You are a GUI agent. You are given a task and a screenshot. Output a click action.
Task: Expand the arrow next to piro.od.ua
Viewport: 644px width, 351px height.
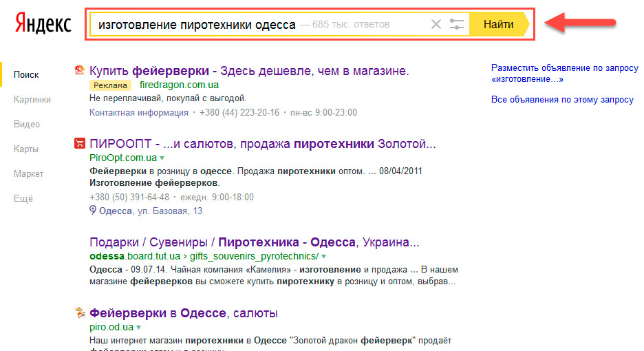(139, 328)
